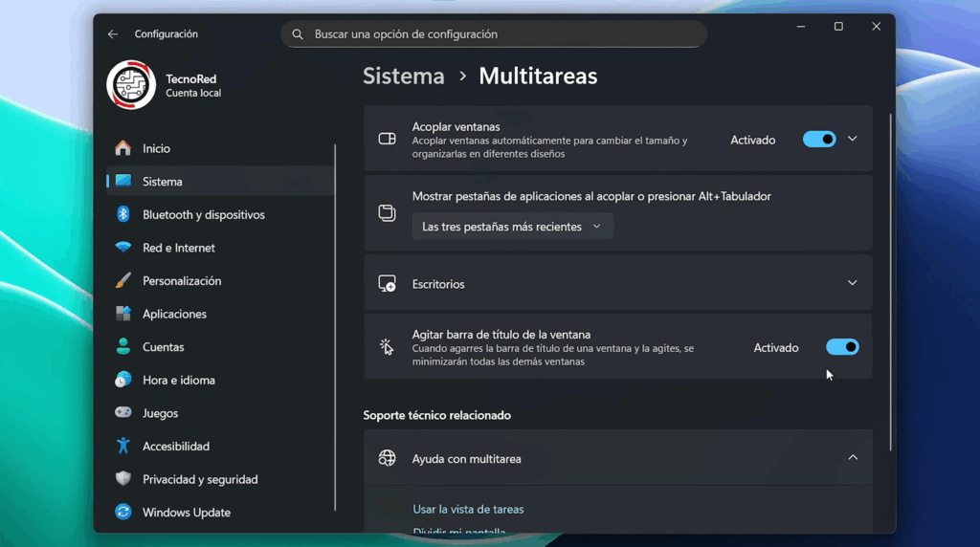Open the Usar la vista de tareas link
Image resolution: width=980 pixels, height=547 pixels.
pyautogui.click(x=468, y=510)
